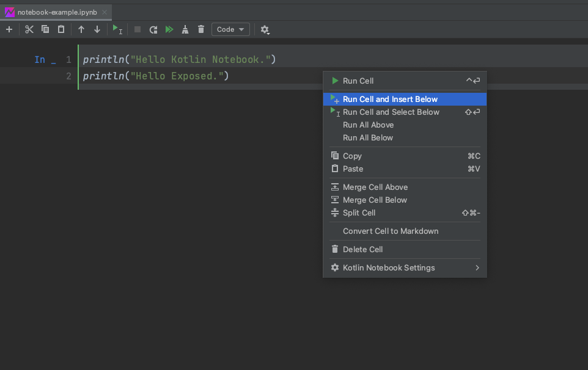
Task: Move the cell down with the arrow icon
Action: point(97,29)
